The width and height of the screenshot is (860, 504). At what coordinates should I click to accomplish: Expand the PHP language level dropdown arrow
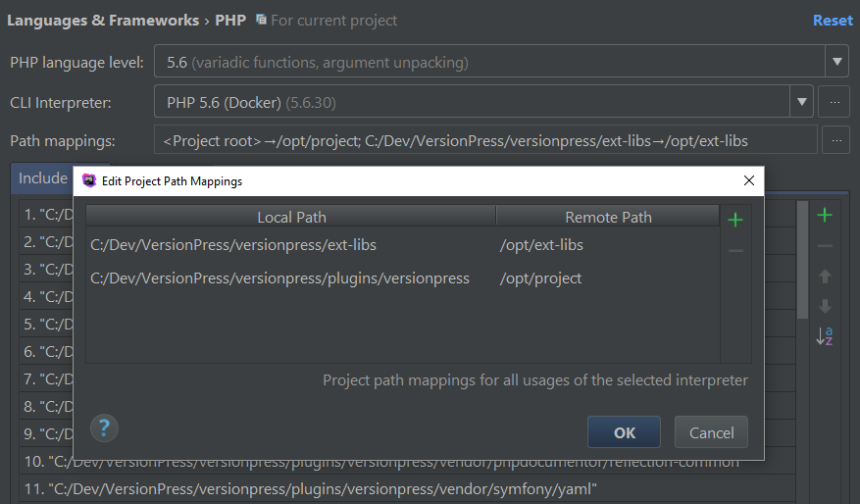837,61
